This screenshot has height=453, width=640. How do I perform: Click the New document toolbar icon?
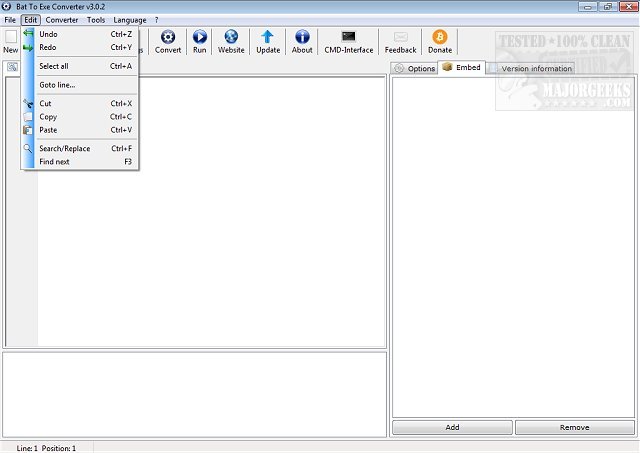(x=11, y=37)
